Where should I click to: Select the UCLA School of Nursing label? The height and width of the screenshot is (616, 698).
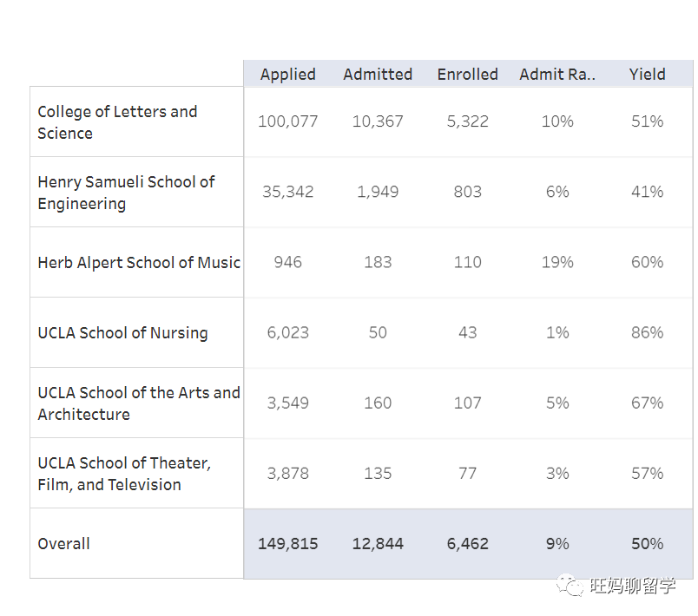point(123,333)
